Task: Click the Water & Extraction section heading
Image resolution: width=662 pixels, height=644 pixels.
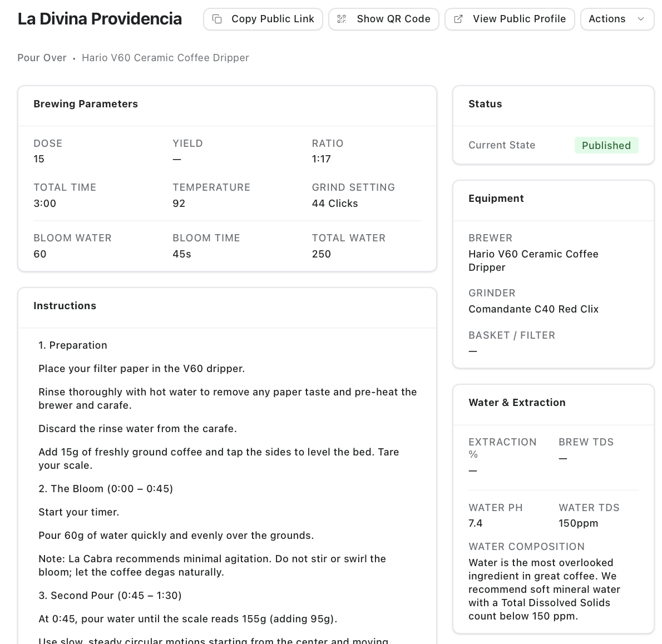Action: [517, 402]
